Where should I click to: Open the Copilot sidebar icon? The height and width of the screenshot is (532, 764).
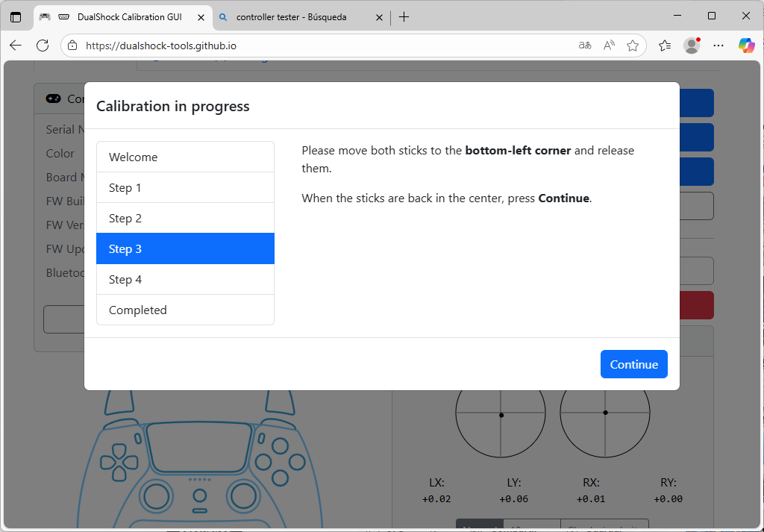746,46
